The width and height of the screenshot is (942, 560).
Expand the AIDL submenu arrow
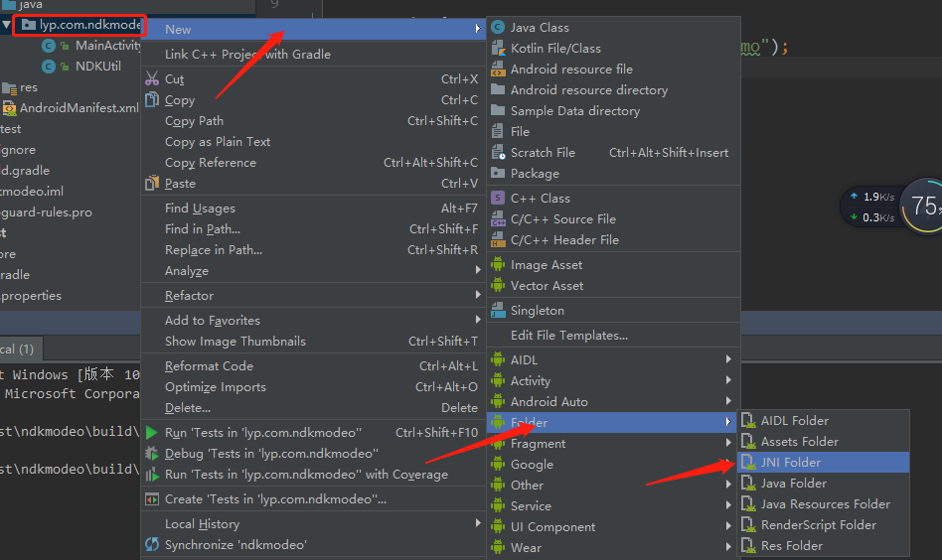728,358
